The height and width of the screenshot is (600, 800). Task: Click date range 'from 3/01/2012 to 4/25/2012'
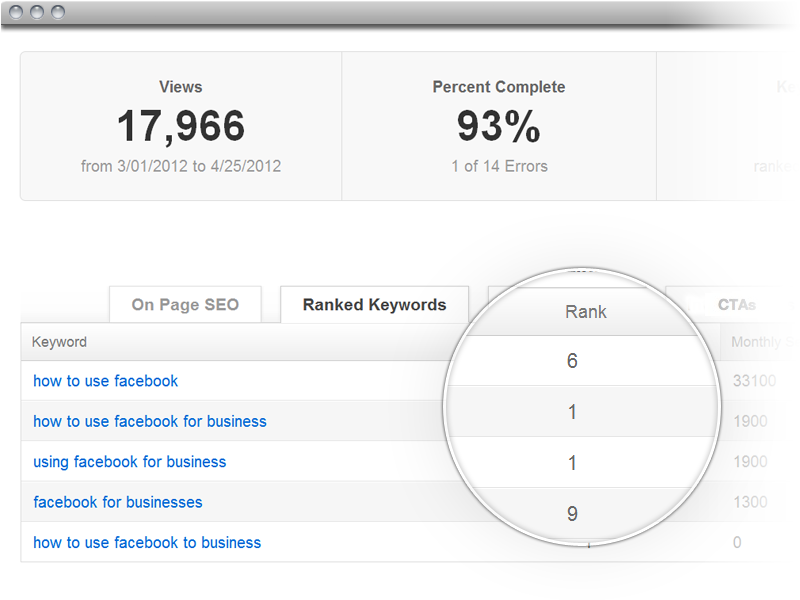click(181, 166)
